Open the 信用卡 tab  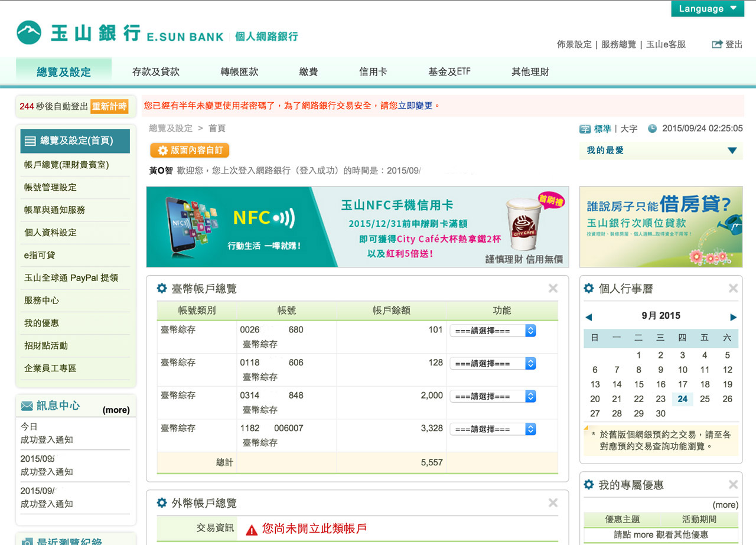click(373, 72)
